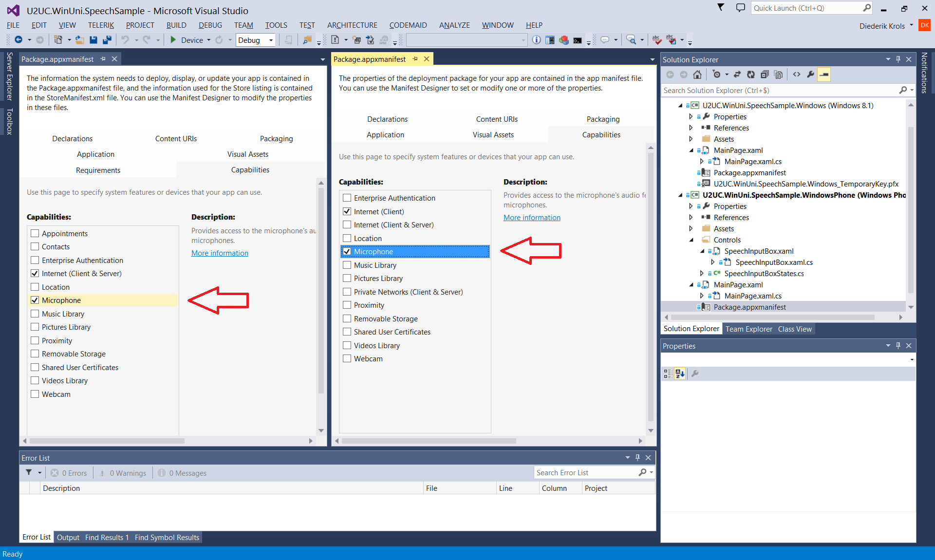
Task: Switch to Visual Assets tab in right manifest
Action: point(492,134)
